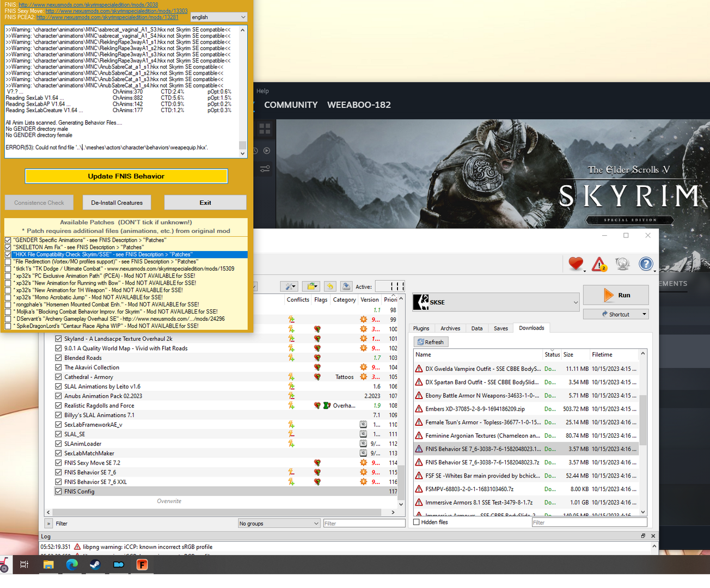Untick the SKELETON Arm Fix patch
Screen dimensions: 710x588
[8, 247]
